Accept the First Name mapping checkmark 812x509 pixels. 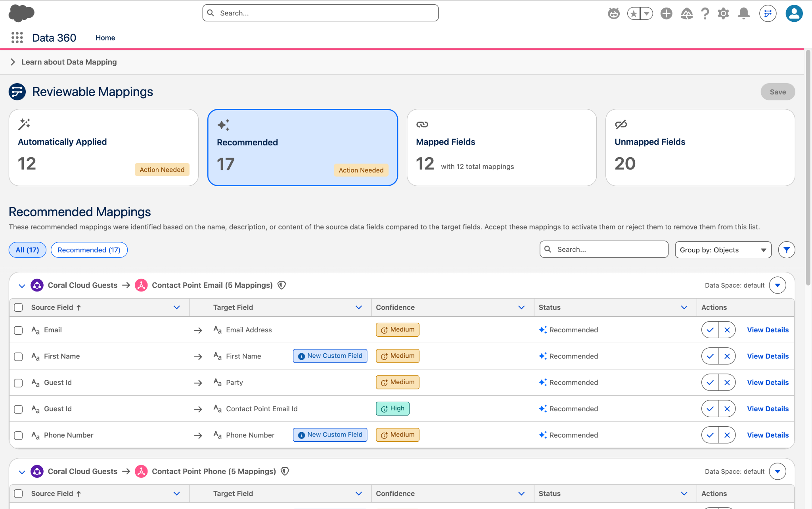[x=710, y=356]
